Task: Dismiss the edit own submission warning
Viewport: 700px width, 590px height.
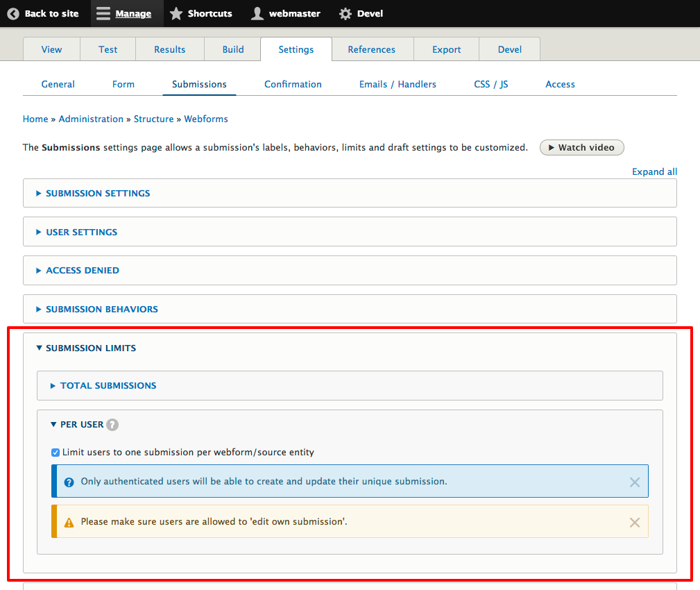Action: (x=634, y=522)
